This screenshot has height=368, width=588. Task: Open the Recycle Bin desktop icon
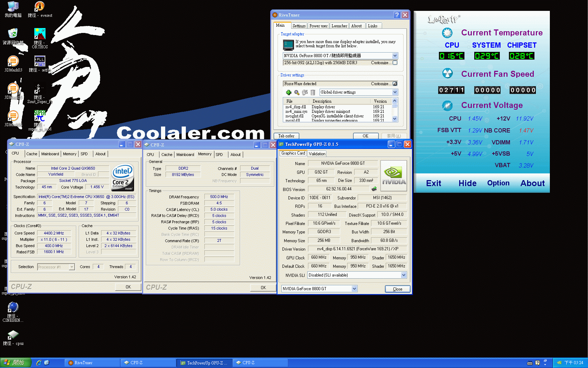(x=13, y=36)
